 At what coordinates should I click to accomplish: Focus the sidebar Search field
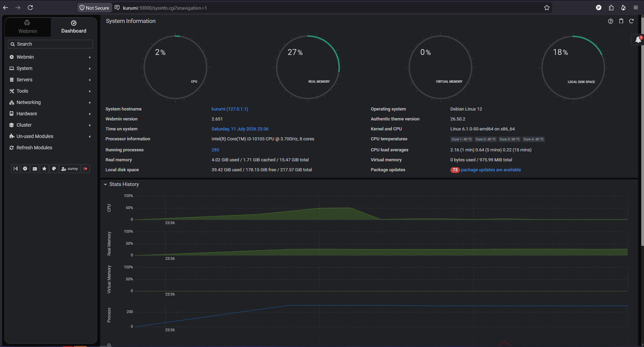[x=50, y=44]
